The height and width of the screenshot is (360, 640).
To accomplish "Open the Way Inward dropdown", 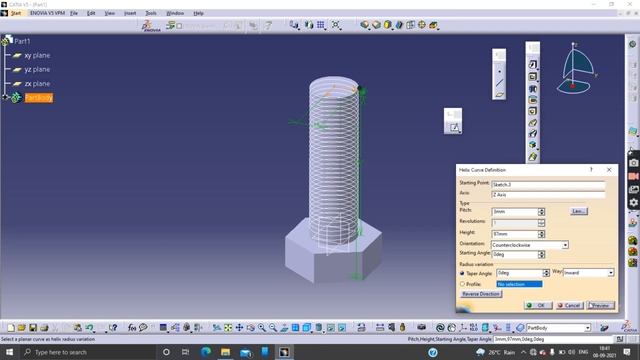I will tap(611, 273).
